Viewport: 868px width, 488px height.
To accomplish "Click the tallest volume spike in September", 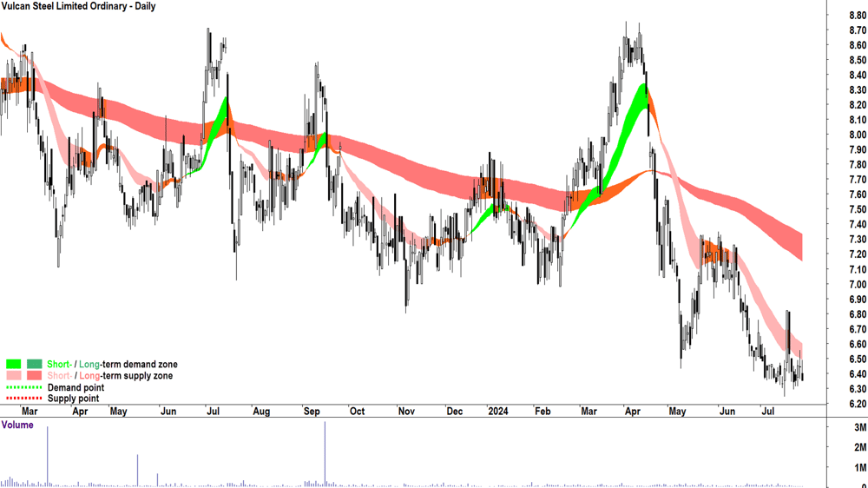I will click(325, 453).
